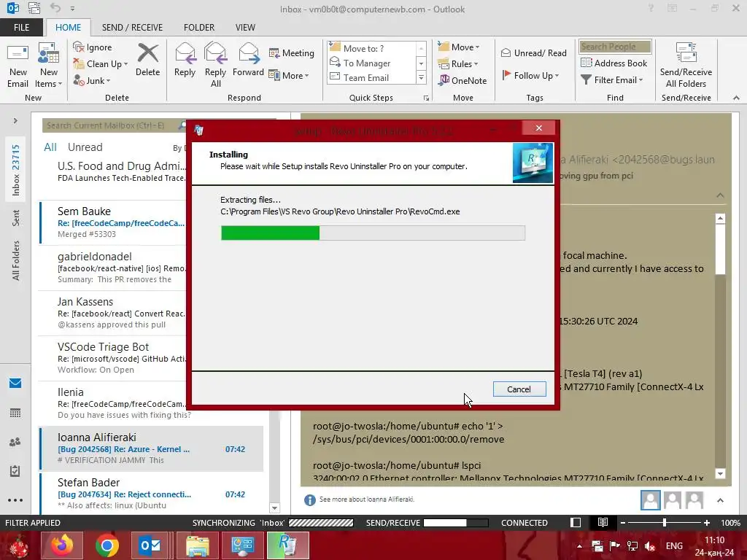Viewport: 747px width, 560px height.
Task: Open the Clean Up dropdown
Action: coord(101,64)
